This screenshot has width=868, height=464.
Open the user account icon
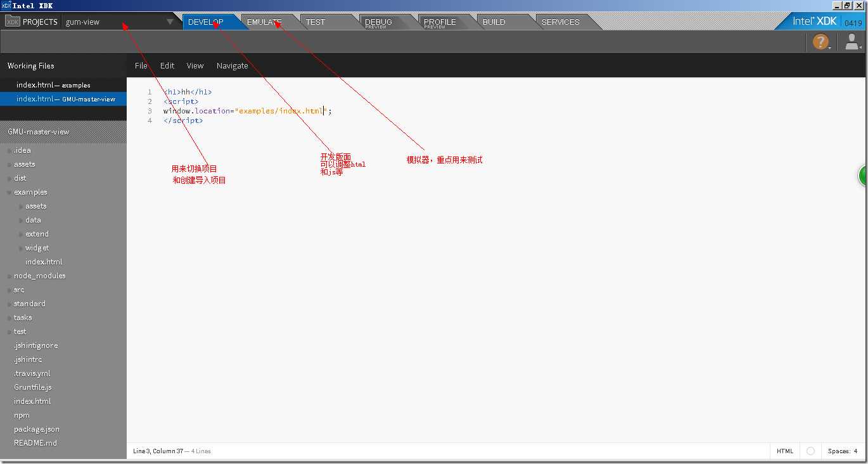[x=852, y=42]
